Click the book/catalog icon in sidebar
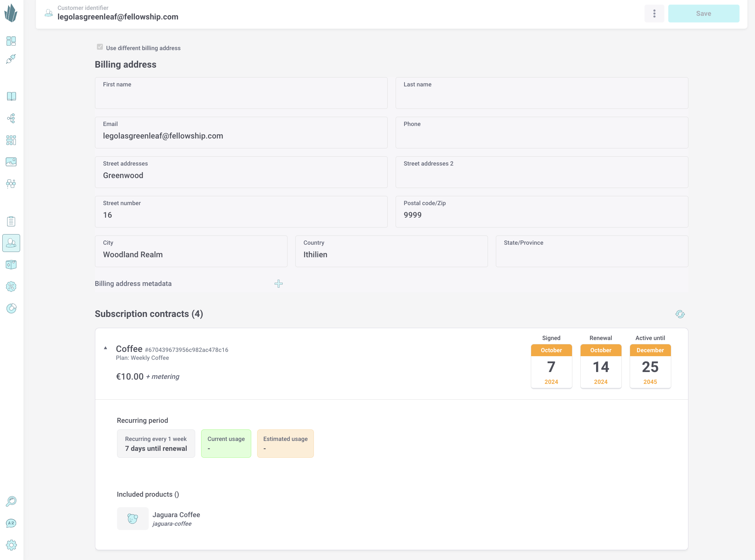 (x=12, y=96)
